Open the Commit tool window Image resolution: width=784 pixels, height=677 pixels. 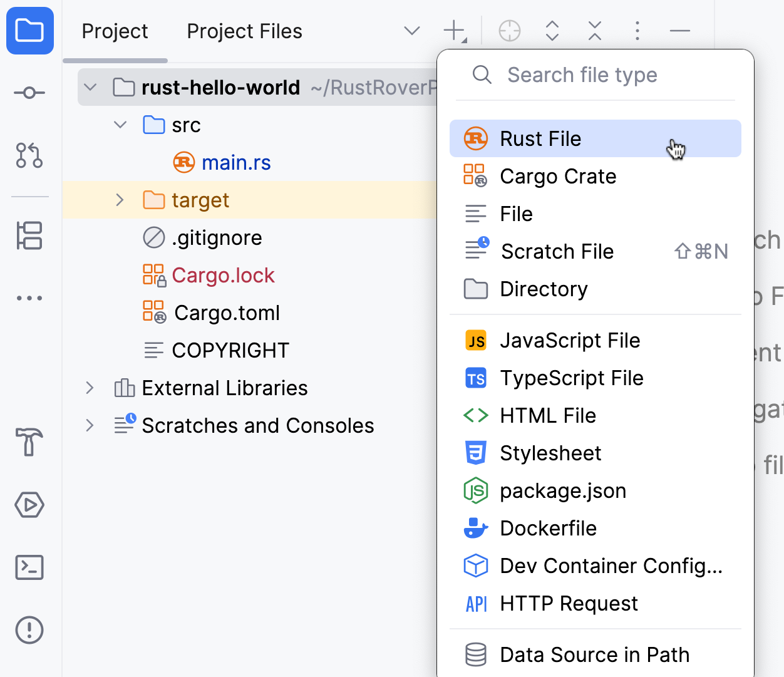29,92
